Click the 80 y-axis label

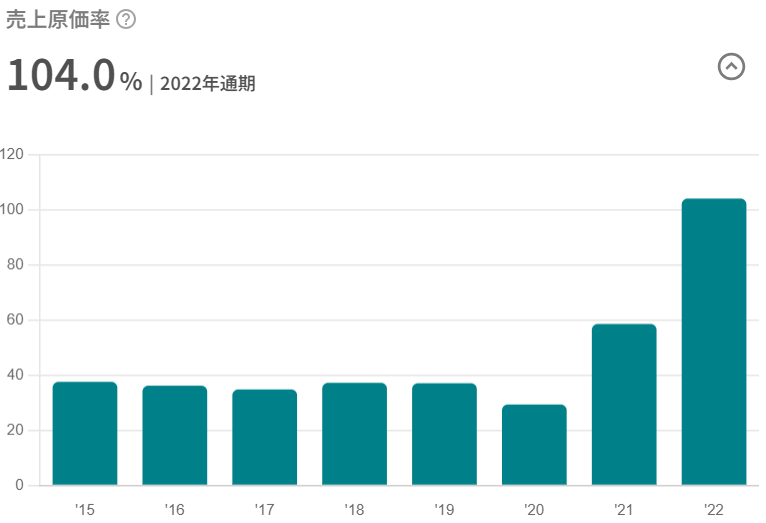pos(15,265)
